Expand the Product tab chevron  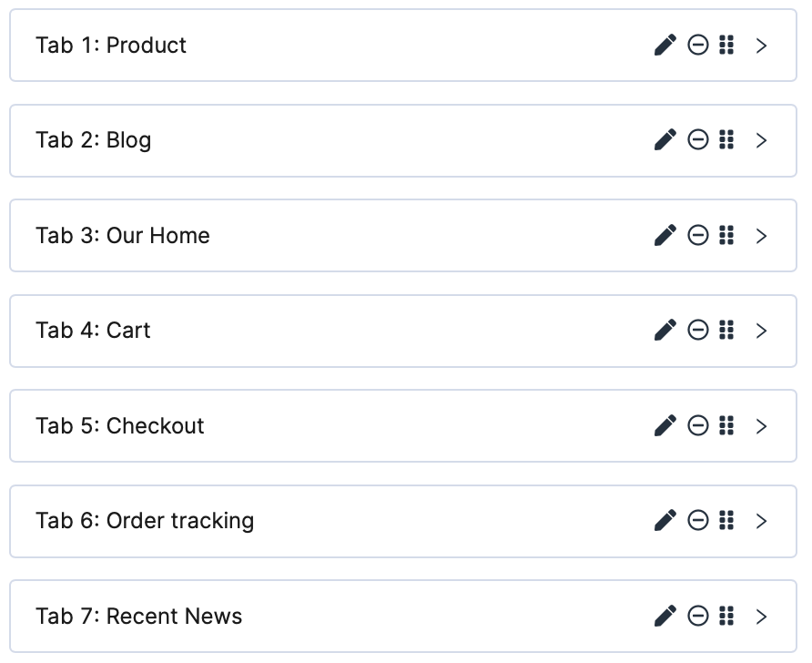(x=762, y=46)
